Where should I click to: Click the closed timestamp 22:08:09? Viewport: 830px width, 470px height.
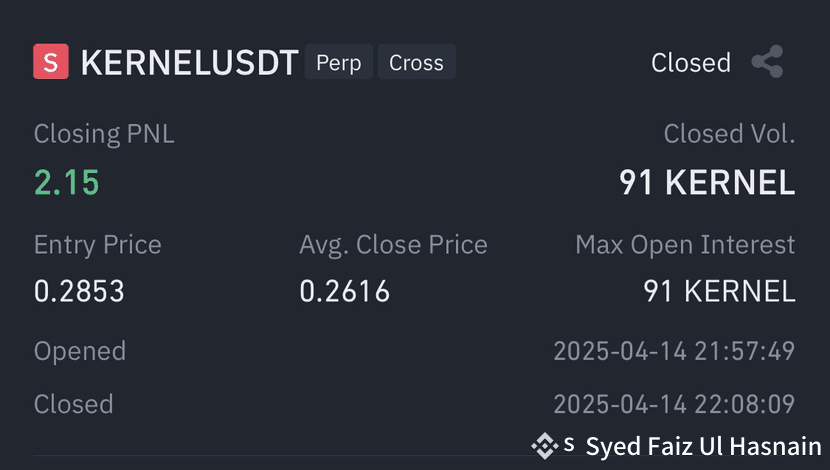(674, 404)
